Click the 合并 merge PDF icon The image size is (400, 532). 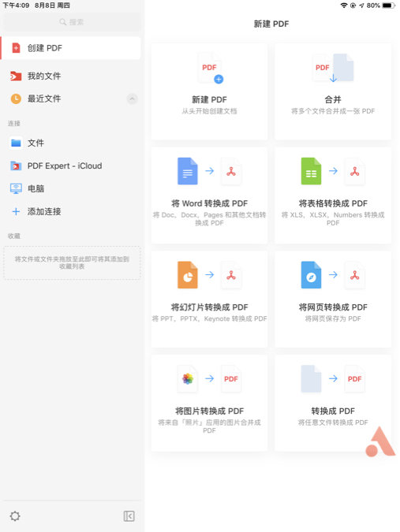tap(333, 69)
